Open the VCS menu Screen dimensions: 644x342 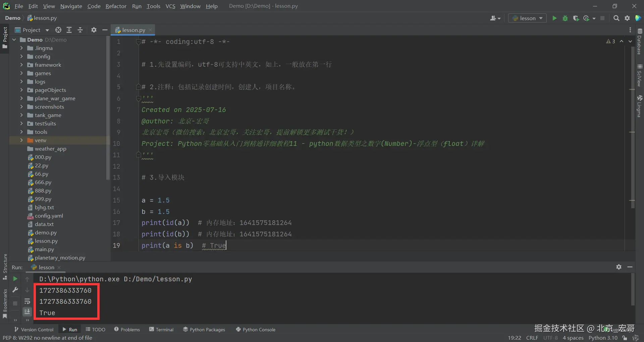[x=170, y=6]
